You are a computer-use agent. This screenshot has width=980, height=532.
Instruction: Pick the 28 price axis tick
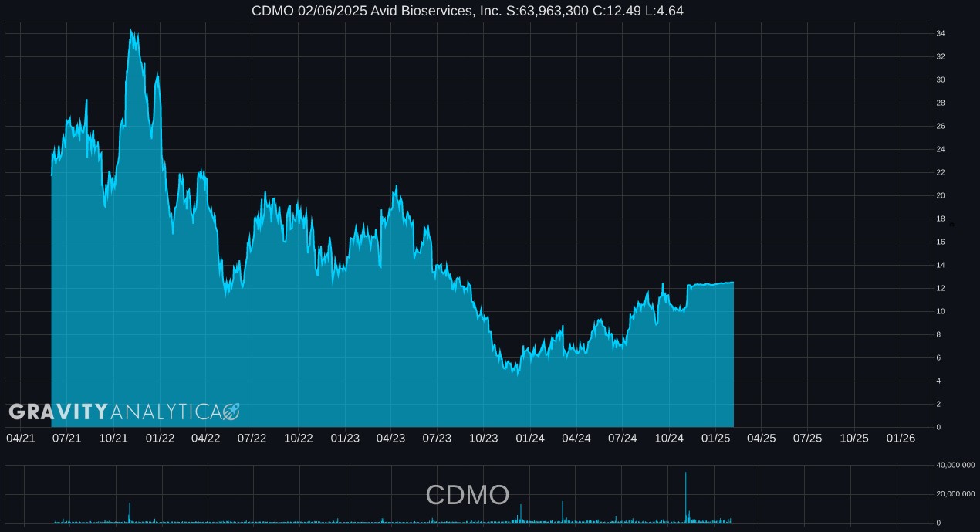coord(941,103)
